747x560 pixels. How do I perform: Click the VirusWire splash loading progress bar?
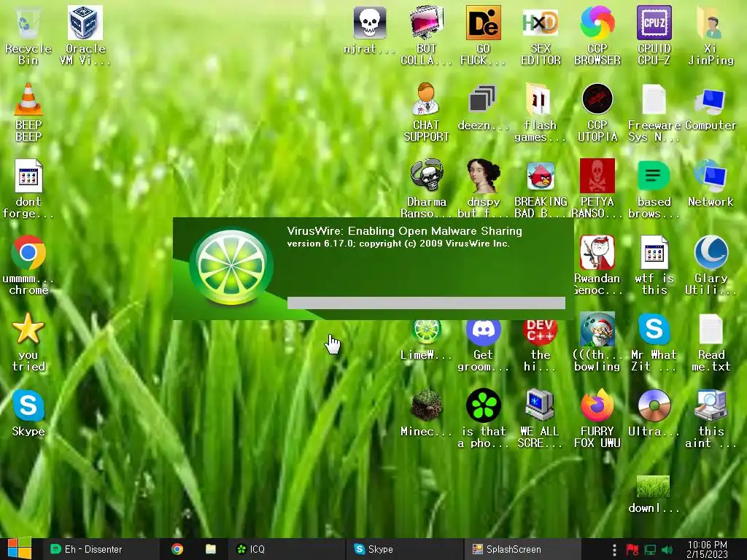coord(426,303)
